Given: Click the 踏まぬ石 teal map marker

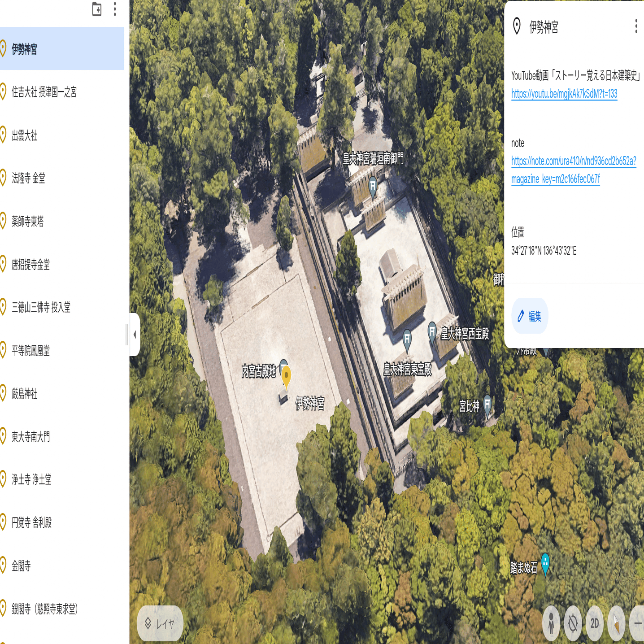Looking at the screenshot, I should [545, 563].
